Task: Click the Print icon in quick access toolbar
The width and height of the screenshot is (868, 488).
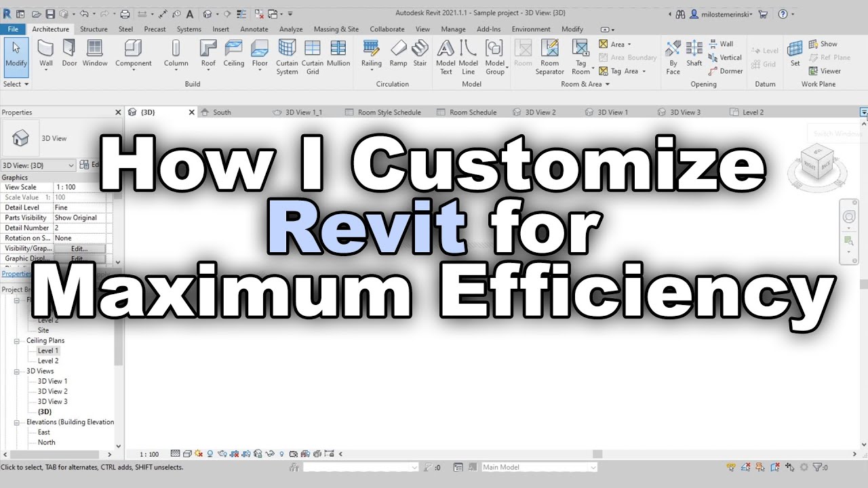Action: coord(125,14)
